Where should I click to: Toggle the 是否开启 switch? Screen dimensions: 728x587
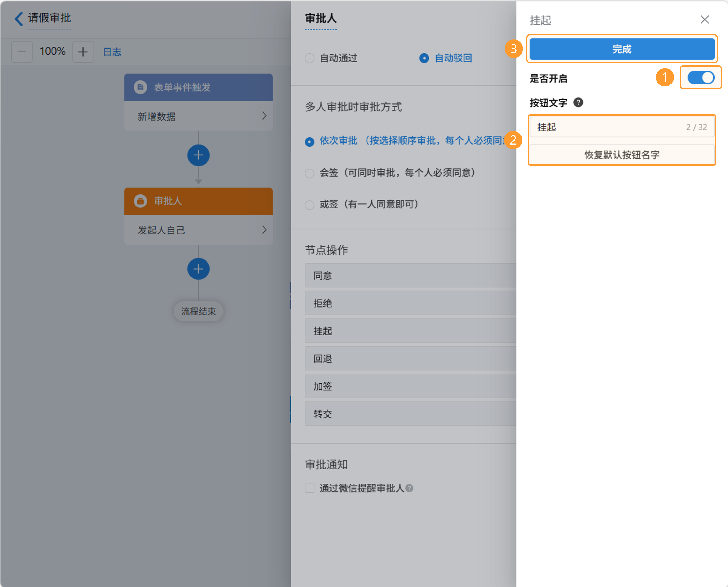(701, 78)
